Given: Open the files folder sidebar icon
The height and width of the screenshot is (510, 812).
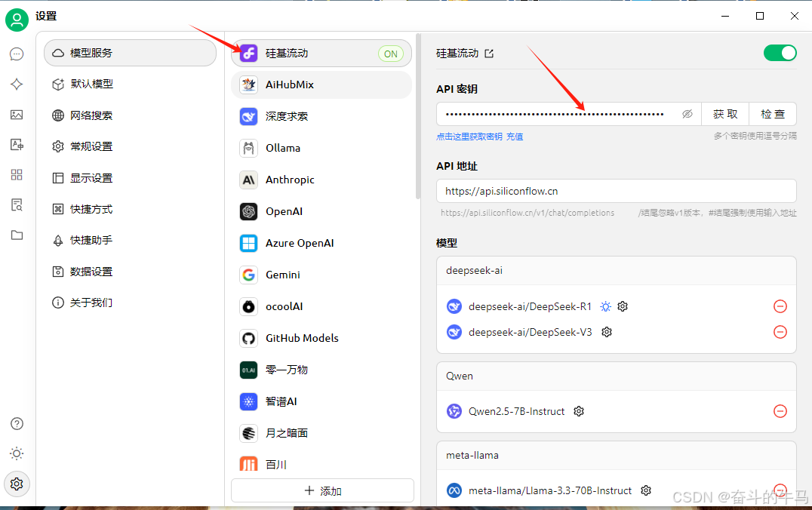Looking at the screenshot, I should coord(17,235).
